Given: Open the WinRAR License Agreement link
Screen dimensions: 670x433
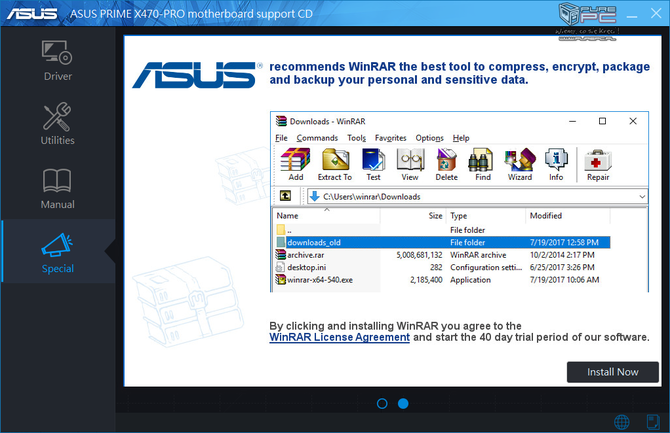Looking at the screenshot, I should tap(339, 337).
